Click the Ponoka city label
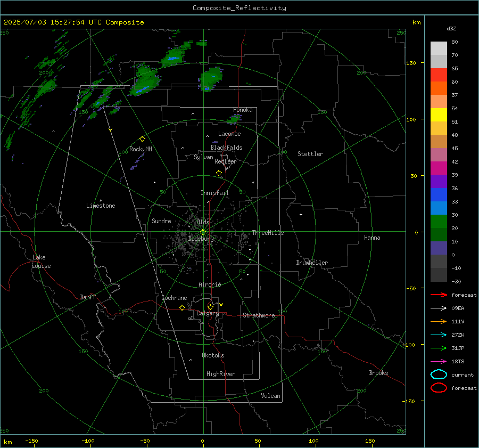The height and width of the screenshot is (448, 479). click(243, 110)
